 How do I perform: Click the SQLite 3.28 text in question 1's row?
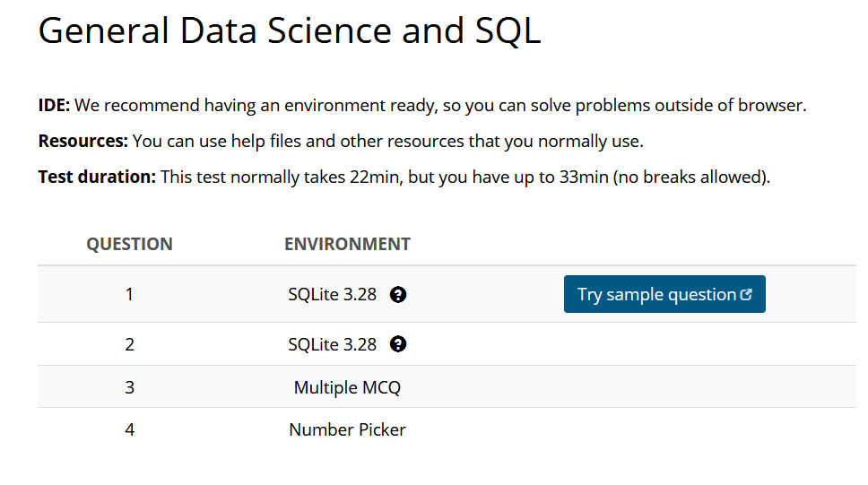pos(333,294)
